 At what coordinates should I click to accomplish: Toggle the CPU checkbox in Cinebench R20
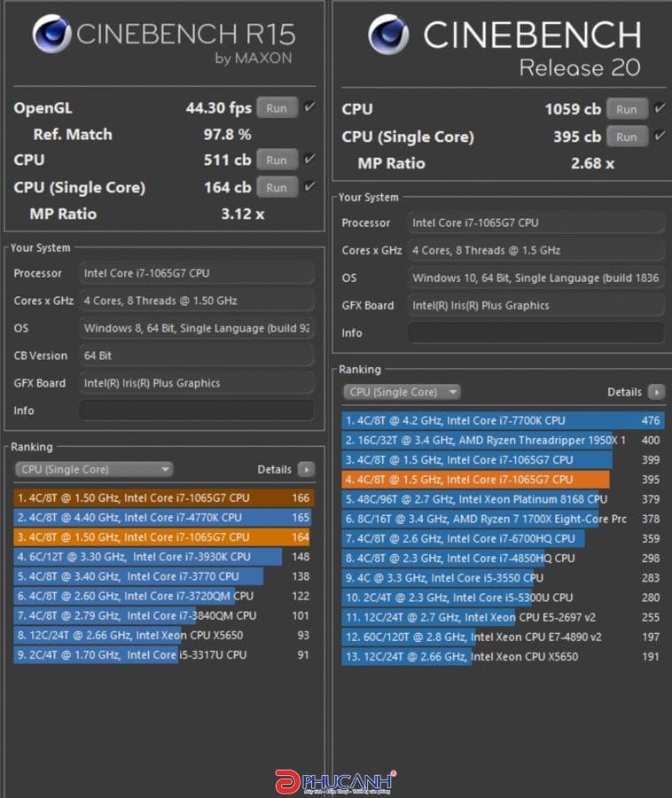tap(660, 108)
